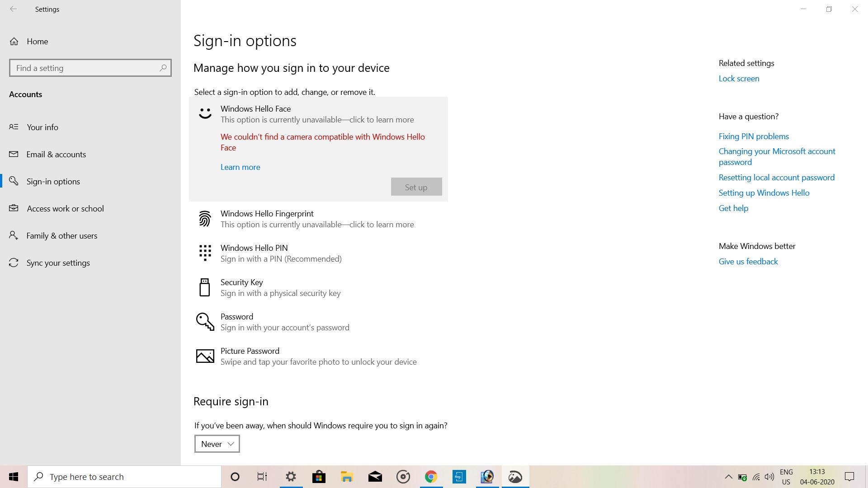The width and height of the screenshot is (868, 488).
Task: Select Sign-in options in sidebar
Action: tap(90, 182)
